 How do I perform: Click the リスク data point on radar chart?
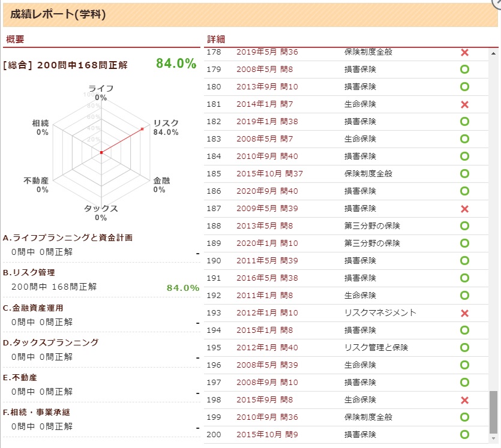click(142, 129)
